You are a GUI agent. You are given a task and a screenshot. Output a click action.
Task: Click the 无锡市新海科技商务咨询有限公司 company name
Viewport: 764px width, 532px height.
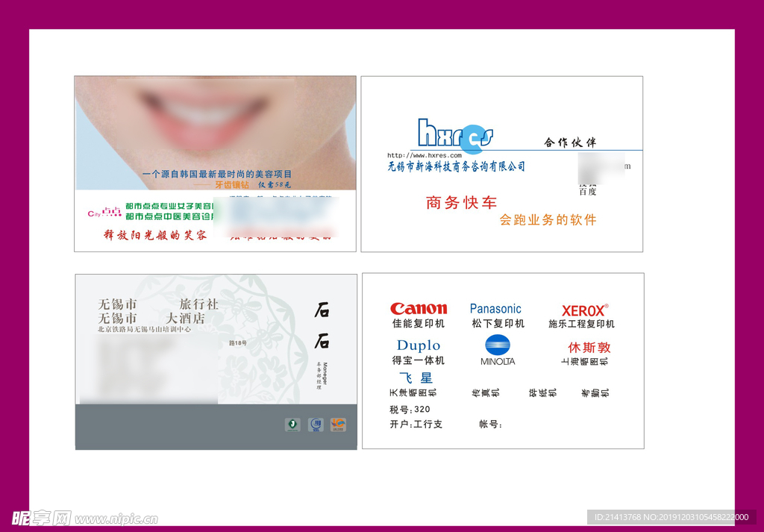click(x=456, y=166)
